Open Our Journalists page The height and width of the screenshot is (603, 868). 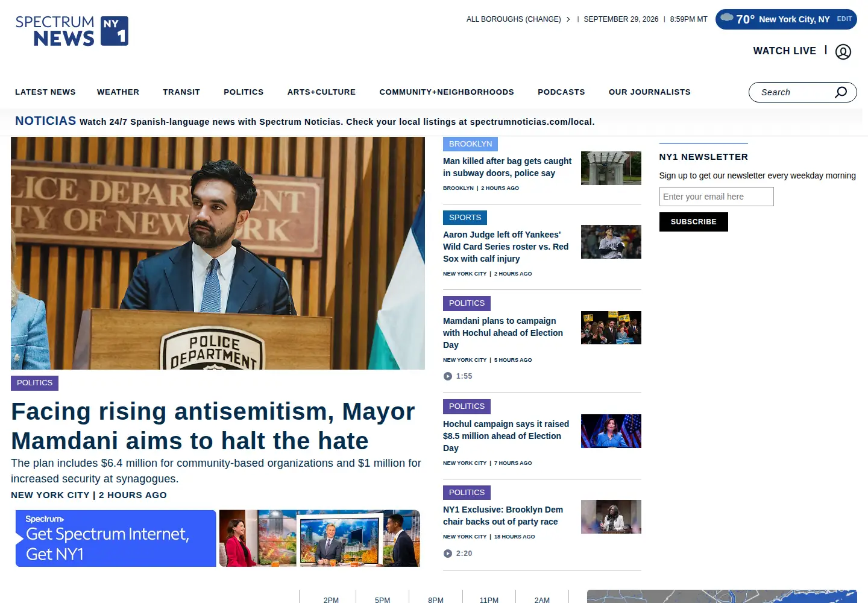coord(650,92)
